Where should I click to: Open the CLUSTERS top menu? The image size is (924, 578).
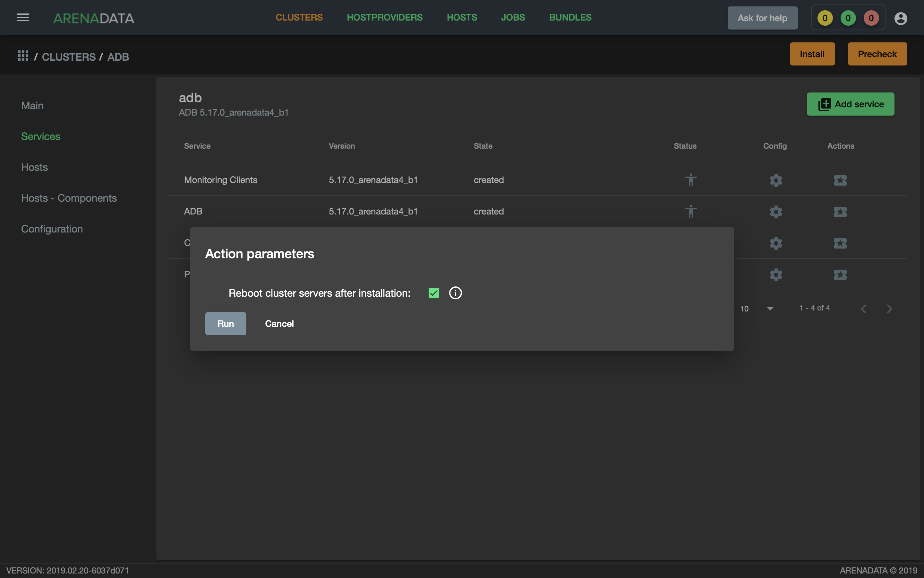[299, 17]
